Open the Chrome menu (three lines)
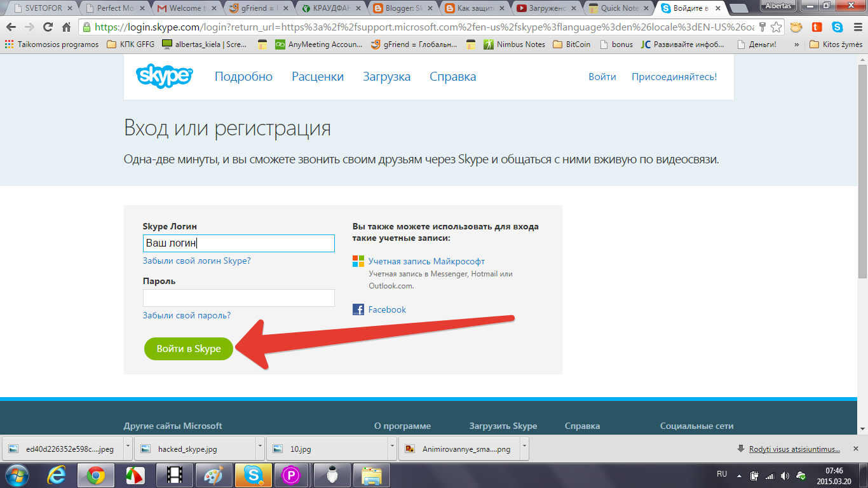 pyautogui.click(x=857, y=27)
